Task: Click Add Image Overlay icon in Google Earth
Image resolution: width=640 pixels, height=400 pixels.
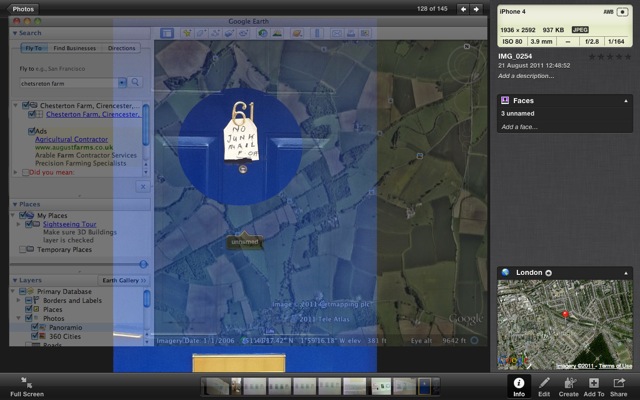Action: tap(229, 33)
